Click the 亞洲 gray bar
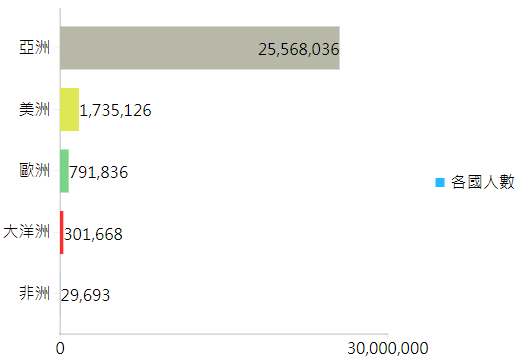Image resolution: width=518 pixels, height=363 pixels. [x=200, y=48]
